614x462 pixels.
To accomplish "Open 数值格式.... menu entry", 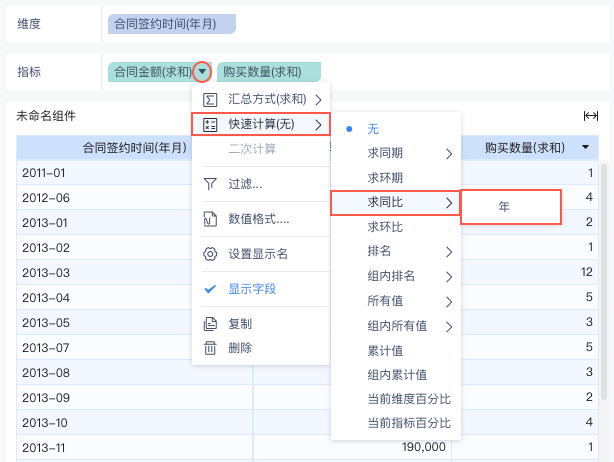I will (x=261, y=219).
